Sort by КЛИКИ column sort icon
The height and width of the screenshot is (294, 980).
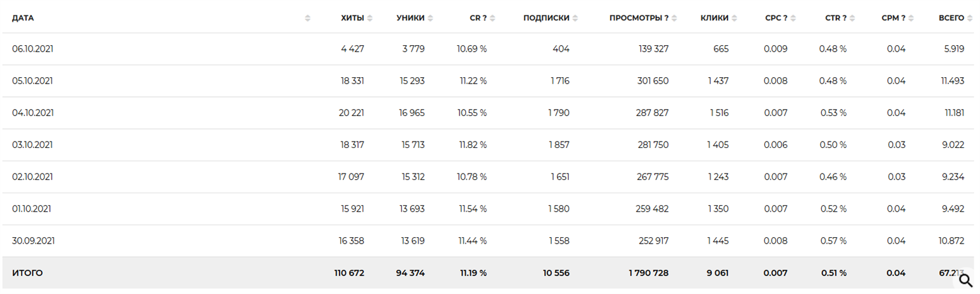(734, 18)
